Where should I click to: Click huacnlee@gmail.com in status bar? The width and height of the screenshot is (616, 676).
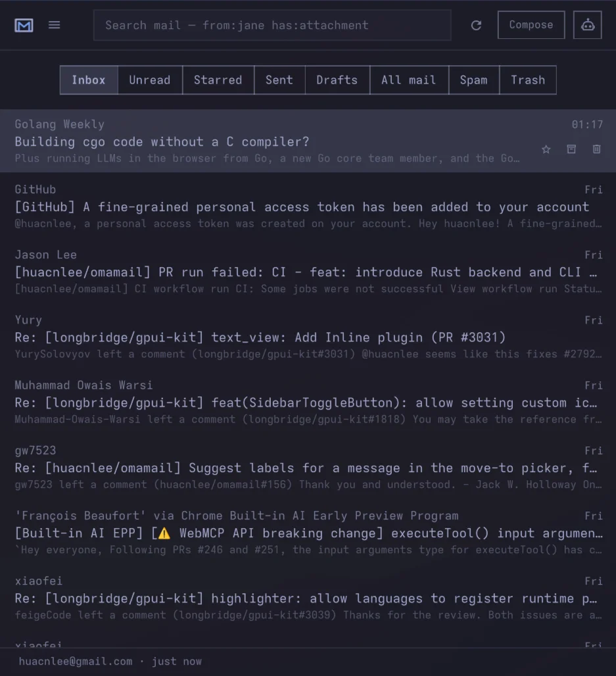pyautogui.click(x=76, y=662)
